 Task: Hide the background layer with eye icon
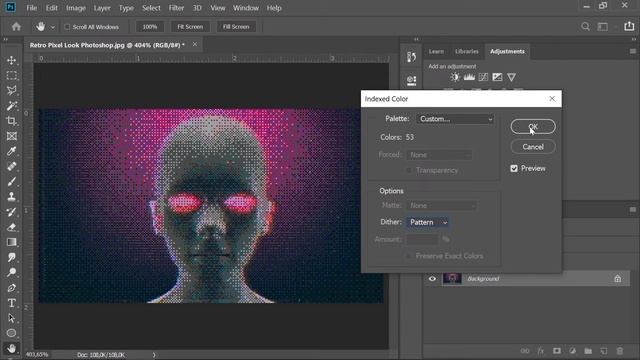click(432, 279)
